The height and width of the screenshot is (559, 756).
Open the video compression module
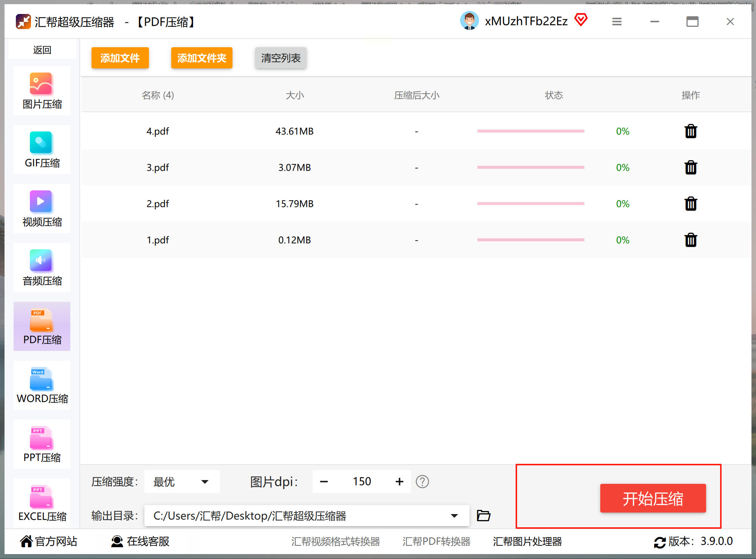(42, 209)
